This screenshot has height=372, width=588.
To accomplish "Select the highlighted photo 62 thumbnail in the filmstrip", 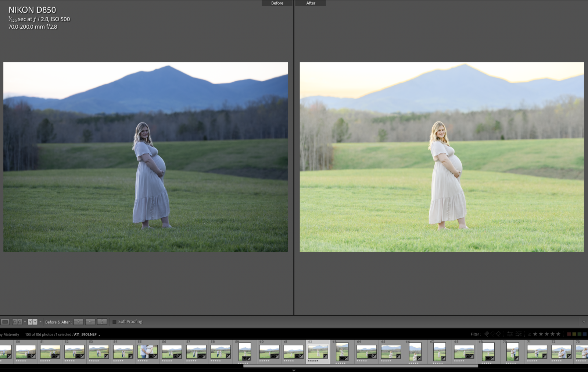I will coord(318,352).
